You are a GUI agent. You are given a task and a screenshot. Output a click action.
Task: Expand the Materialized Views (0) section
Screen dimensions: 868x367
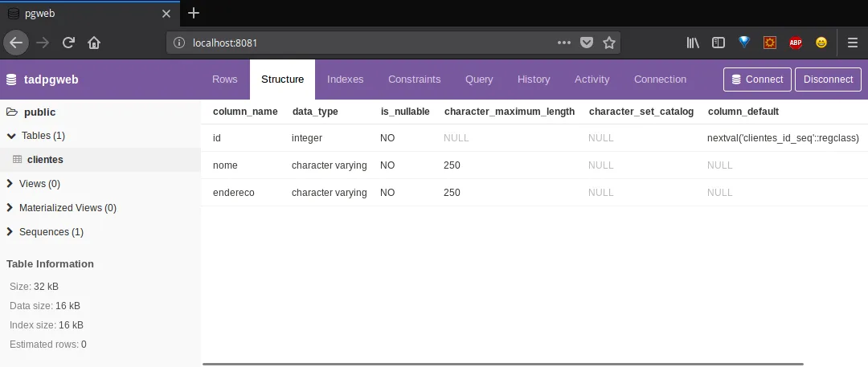pyautogui.click(x=10, y=207)
